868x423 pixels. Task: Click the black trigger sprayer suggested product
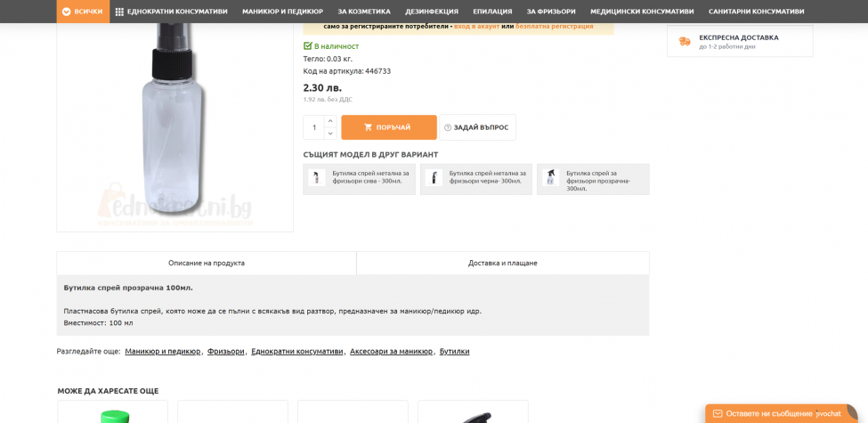tap(474, 412)
